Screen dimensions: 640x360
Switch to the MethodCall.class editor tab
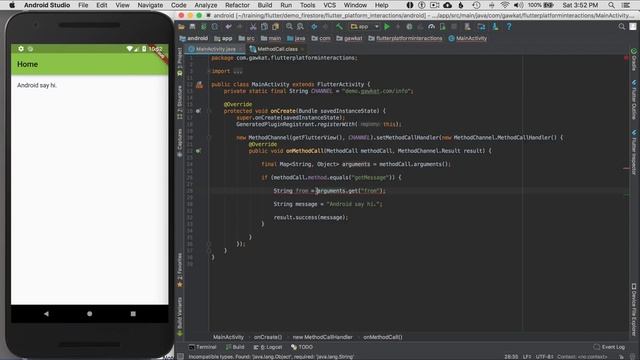tap(277, 49)
